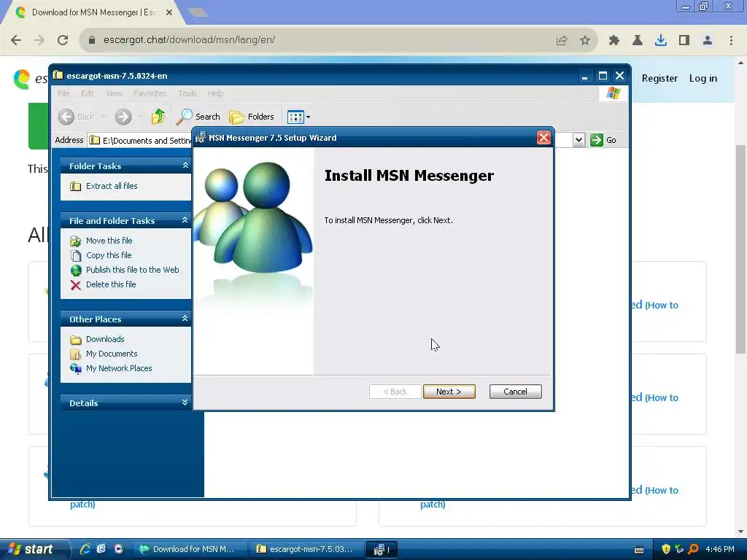Viewport: 747px width, 560px height.
Task: Bookmark this page with the star icon
Action: click(x=585, y=41)
